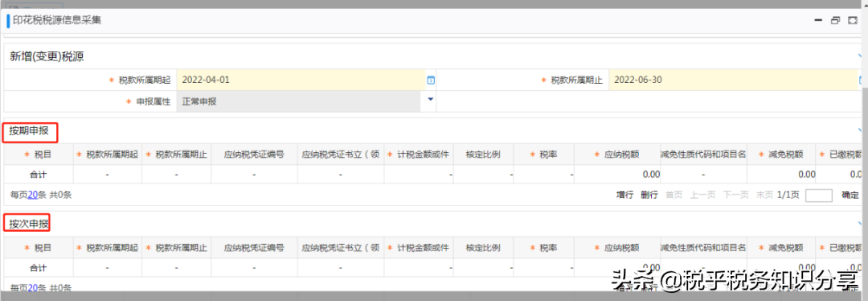
Task: Click 确定 to confirm page jump
Action: pos(850,195)
